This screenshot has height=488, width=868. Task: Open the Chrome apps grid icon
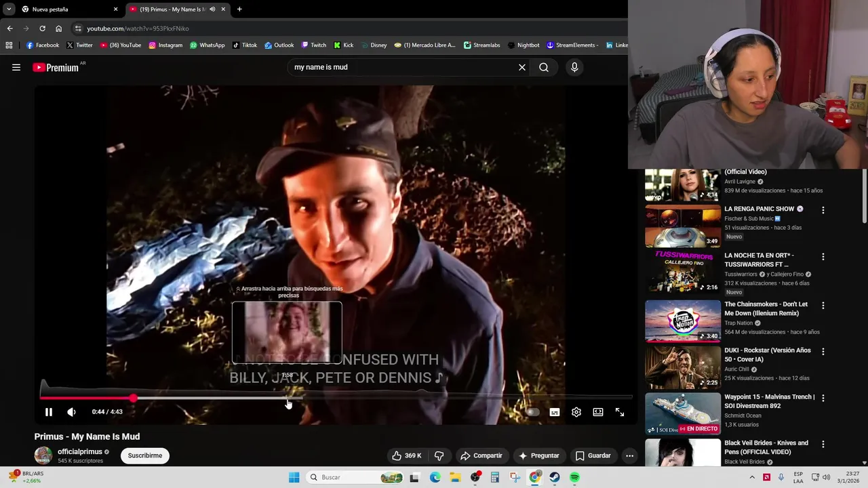click(x=9, y=45)
